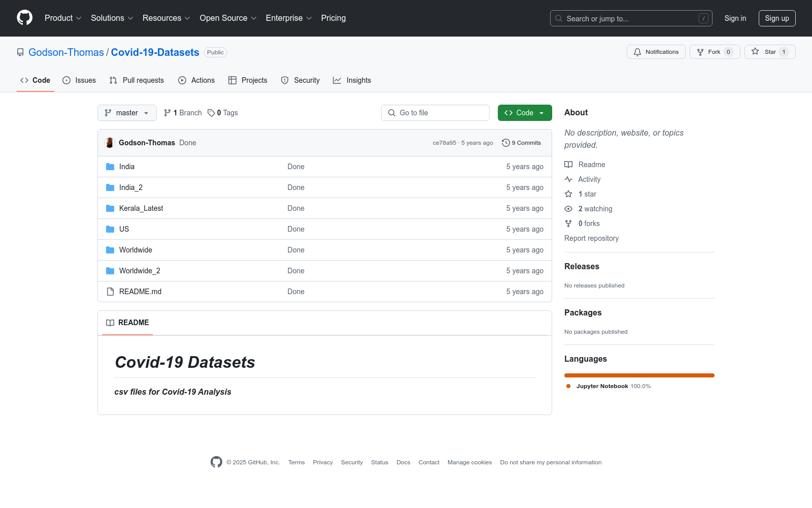View the 0 Tags list
Screen dimensions: 812x508
223,113
